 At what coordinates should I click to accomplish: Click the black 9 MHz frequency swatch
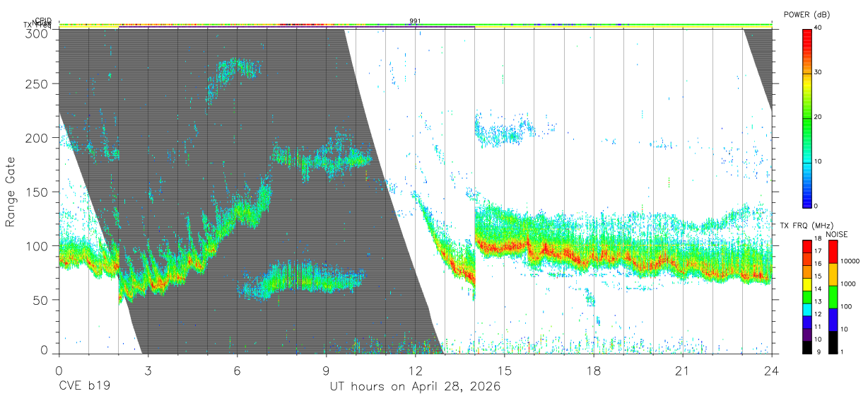[x=807, y=347]
